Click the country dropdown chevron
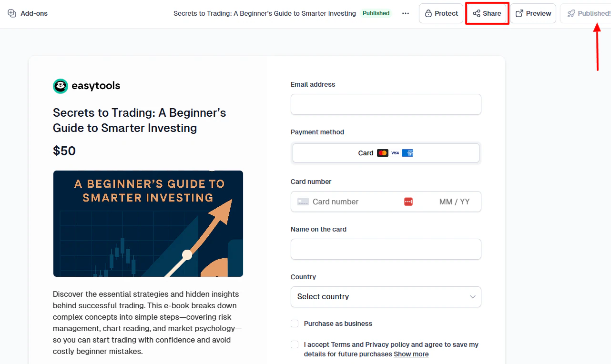611x364 pixels. (x=473, y=297)
